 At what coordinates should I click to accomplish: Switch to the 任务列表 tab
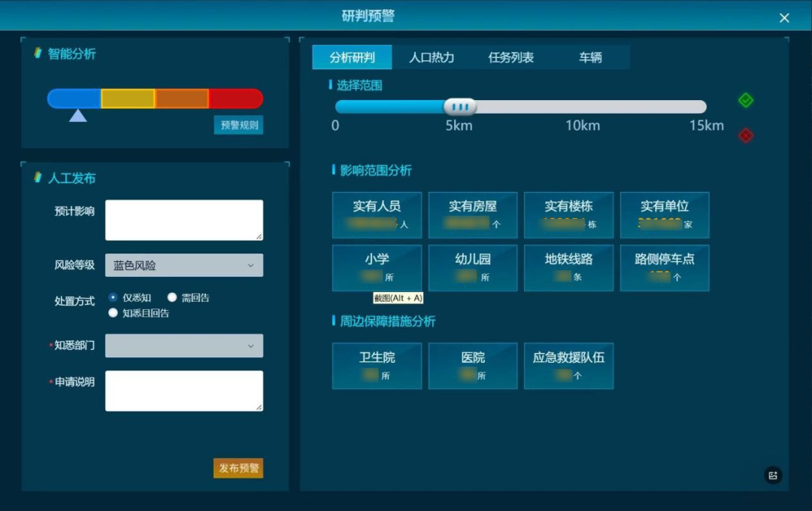(511, 57)
